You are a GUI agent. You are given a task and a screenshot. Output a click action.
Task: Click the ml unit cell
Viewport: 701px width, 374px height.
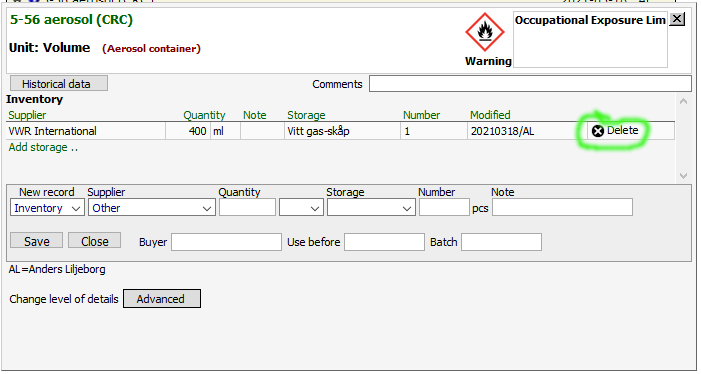[x=225, y=131]
